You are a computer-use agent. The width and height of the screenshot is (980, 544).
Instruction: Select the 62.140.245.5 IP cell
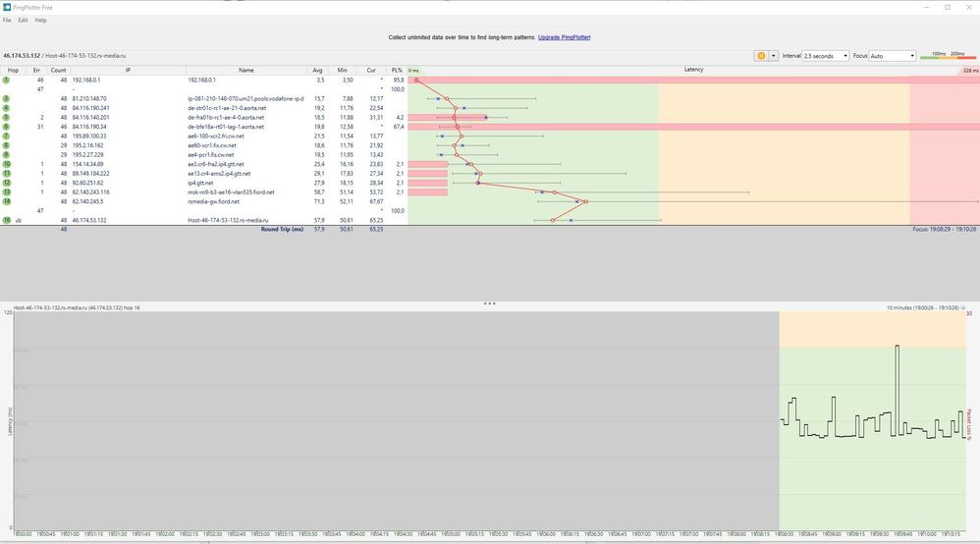tap(88, 202)
